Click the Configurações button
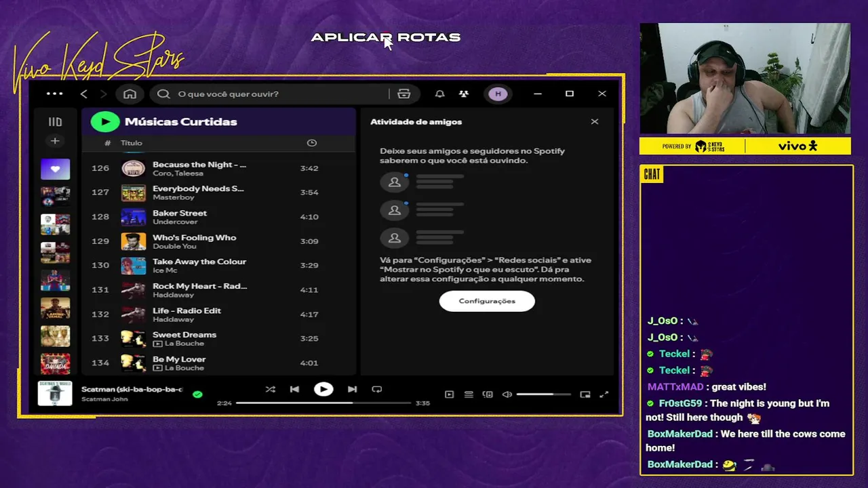This screenshot has height=488, width=868. pos(487,301)
